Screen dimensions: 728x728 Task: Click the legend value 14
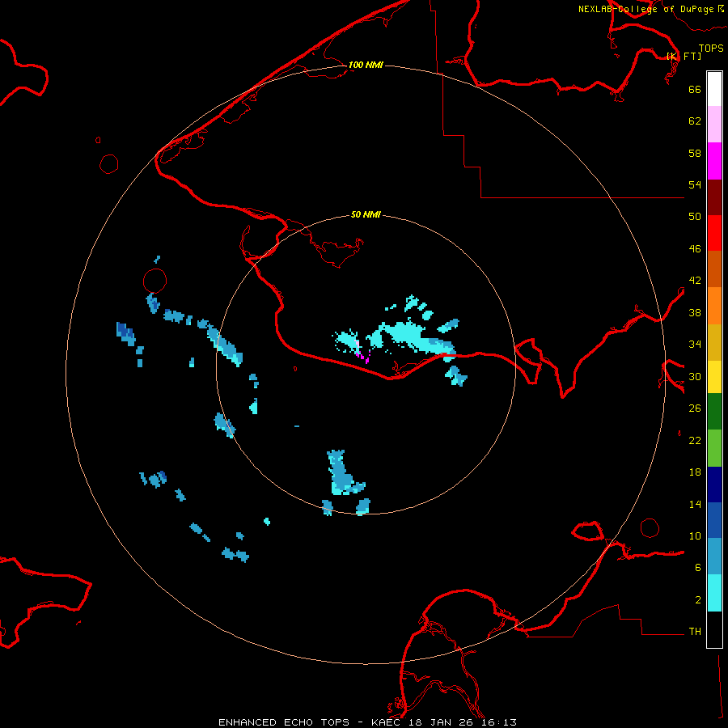695,504
